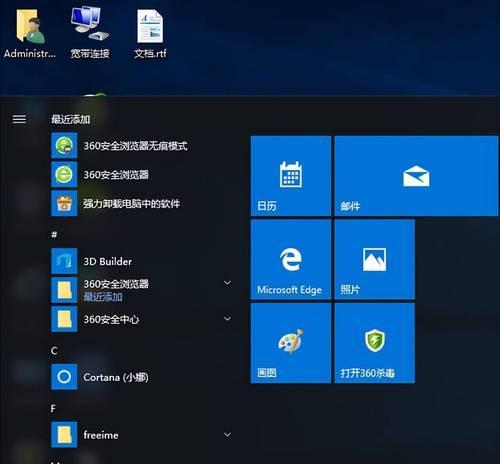Open the 画图 paint tile
Screen dimensions: 500x464
(x=291, y=343)
